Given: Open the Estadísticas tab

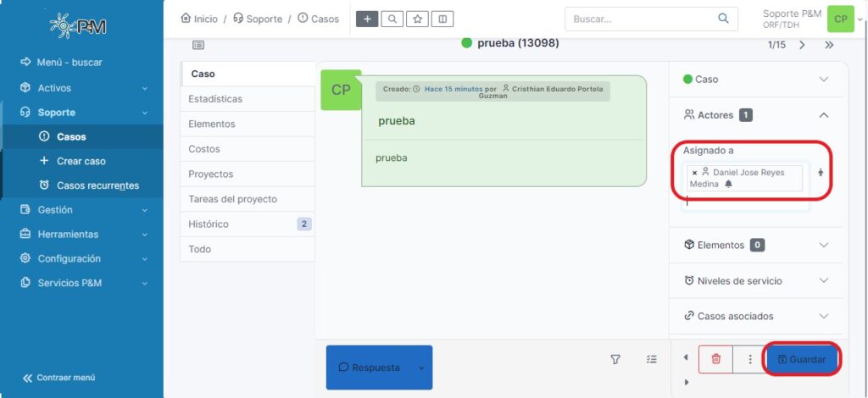Looking at the screenshot, I should (215, 99).
